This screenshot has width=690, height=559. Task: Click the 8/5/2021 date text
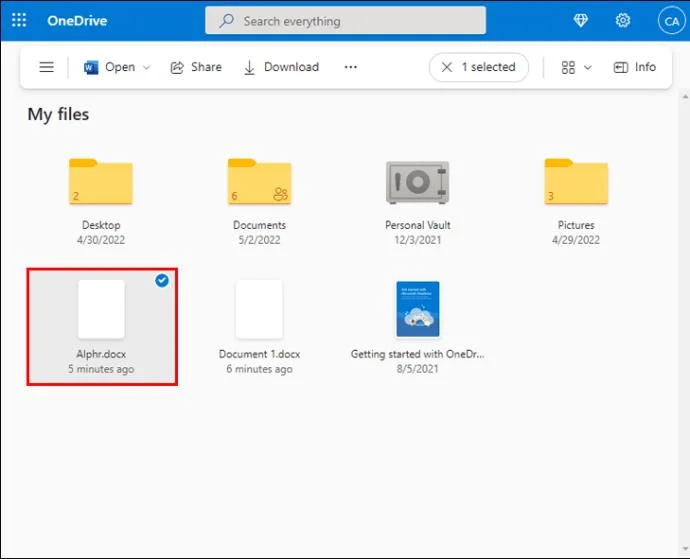(x=418, y=369)
